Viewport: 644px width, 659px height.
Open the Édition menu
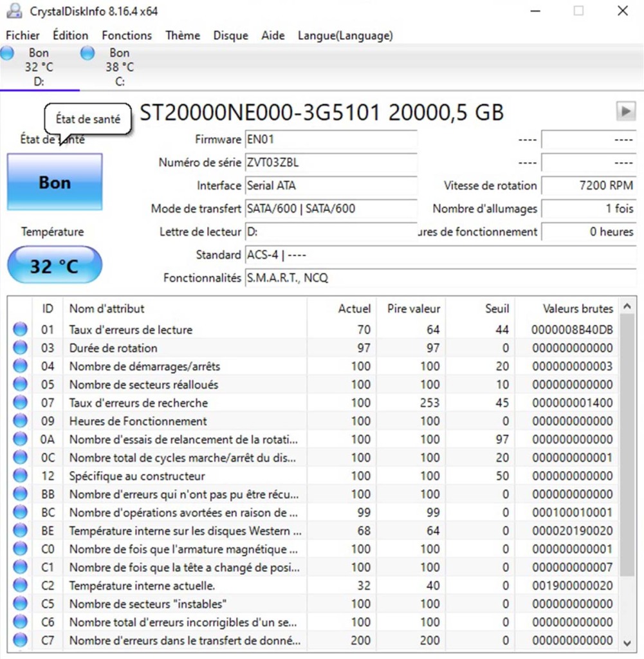click(70, 35)
